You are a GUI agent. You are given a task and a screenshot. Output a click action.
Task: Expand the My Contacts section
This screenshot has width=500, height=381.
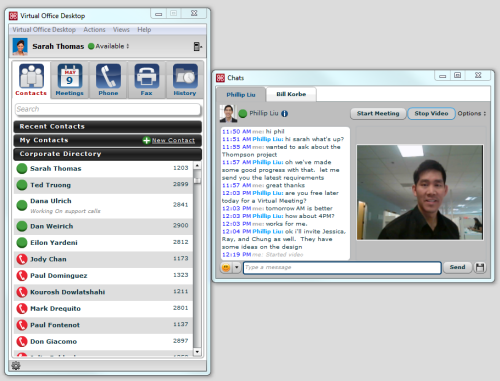click(108, 140)
